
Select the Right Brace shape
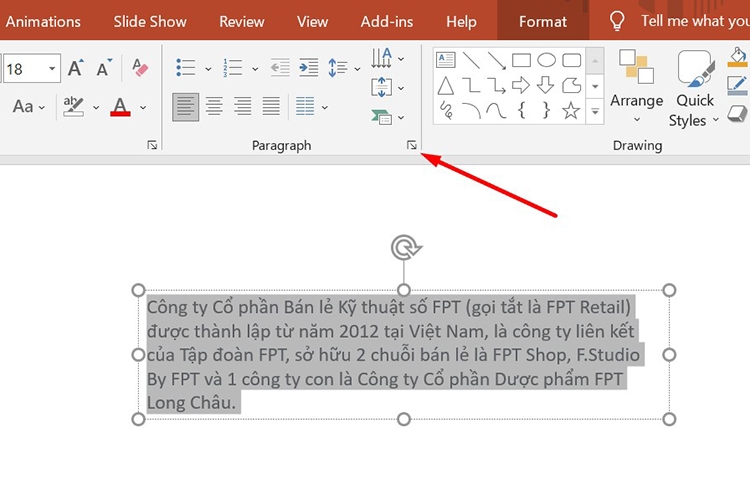546,111
